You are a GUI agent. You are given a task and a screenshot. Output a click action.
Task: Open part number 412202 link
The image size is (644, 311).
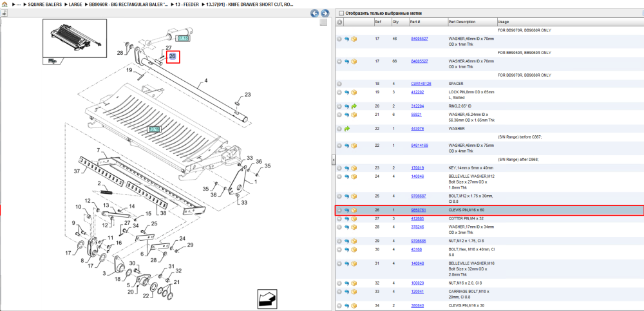[x=417, y=92]
